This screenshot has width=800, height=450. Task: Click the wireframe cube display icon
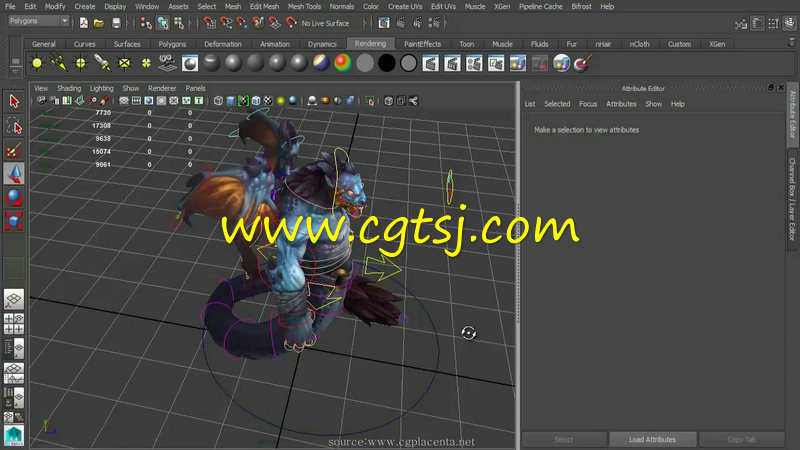click(x=218, y=101)
